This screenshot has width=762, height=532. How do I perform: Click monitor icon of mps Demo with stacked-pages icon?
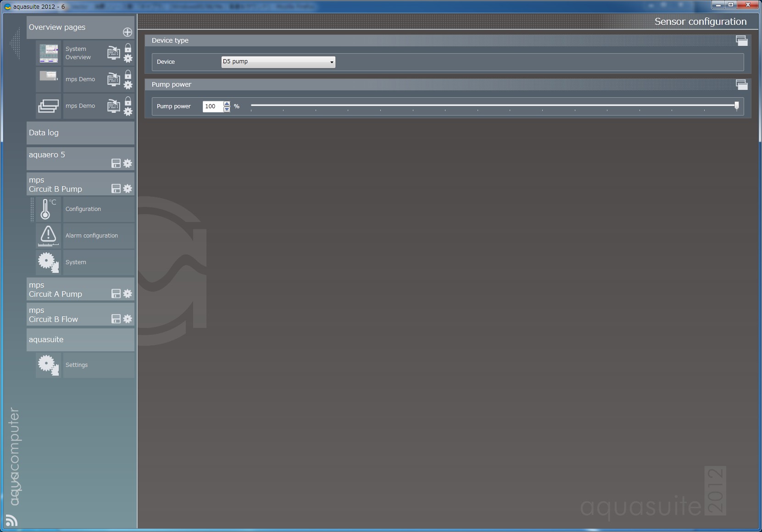pyautogui.click(x=113, y=106)
